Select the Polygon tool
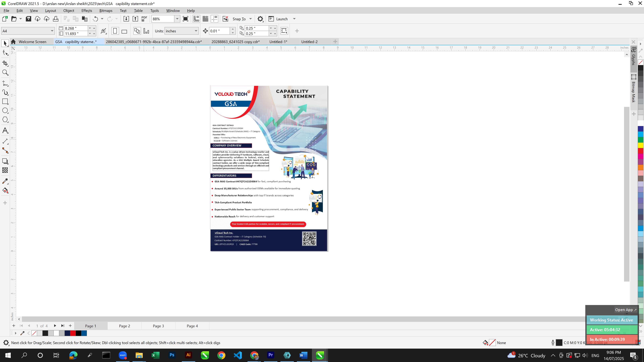This screenshot has width=644, height=362. 5,119
